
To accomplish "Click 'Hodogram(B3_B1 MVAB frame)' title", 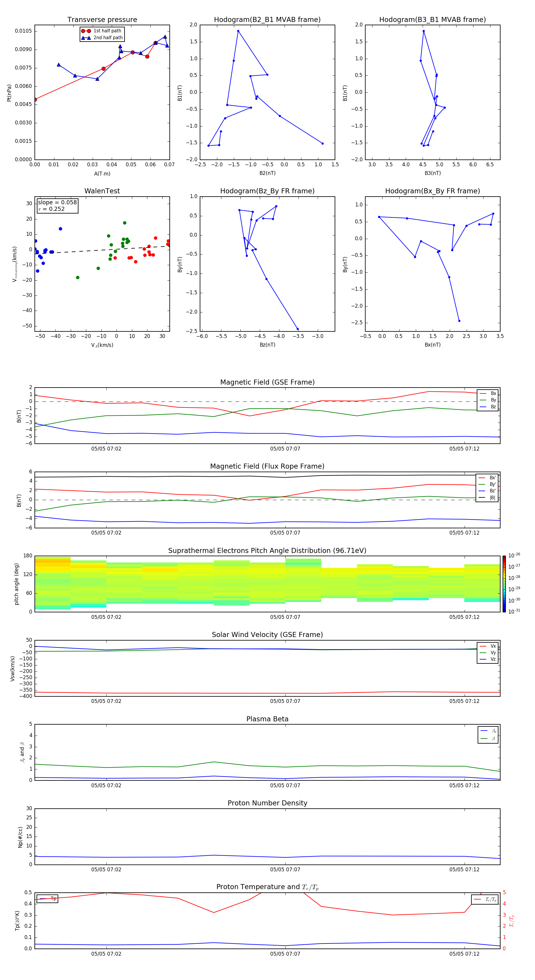I will (432, 19).
